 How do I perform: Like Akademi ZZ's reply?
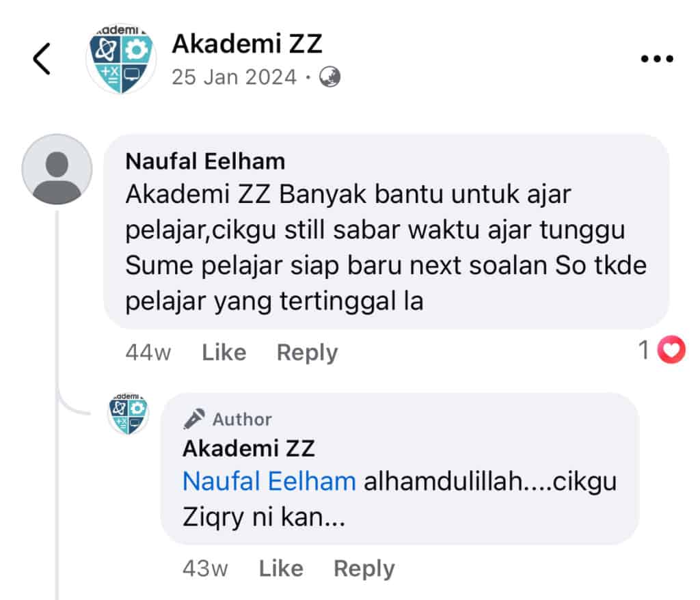click(x=281, y=569)
